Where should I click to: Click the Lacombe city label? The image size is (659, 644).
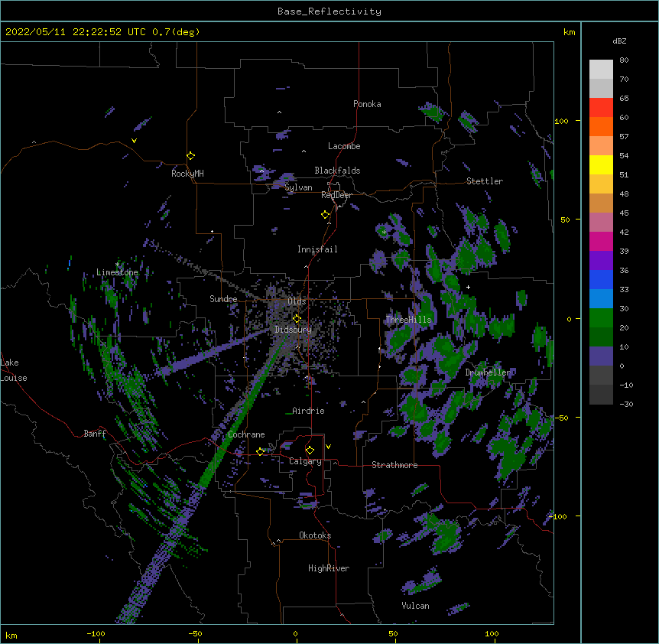pyautogui.click(x=344, y=146)
